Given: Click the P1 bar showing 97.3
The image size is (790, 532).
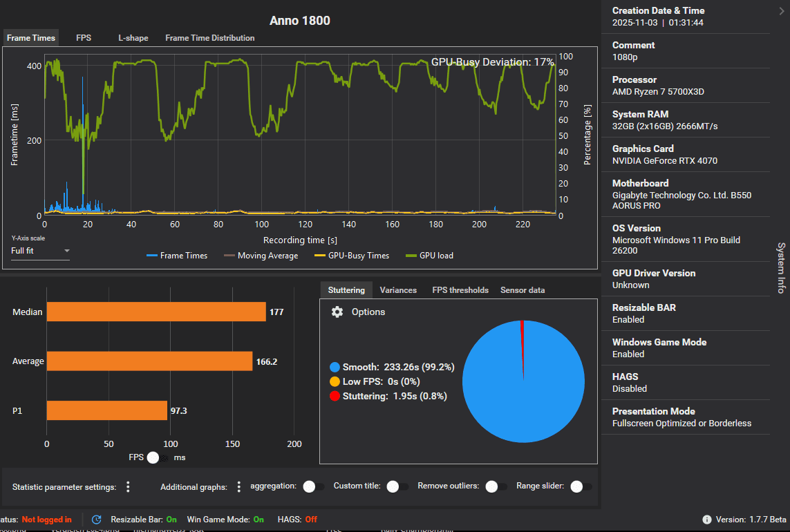Looking at the screenshot, I should click(107, 410).
